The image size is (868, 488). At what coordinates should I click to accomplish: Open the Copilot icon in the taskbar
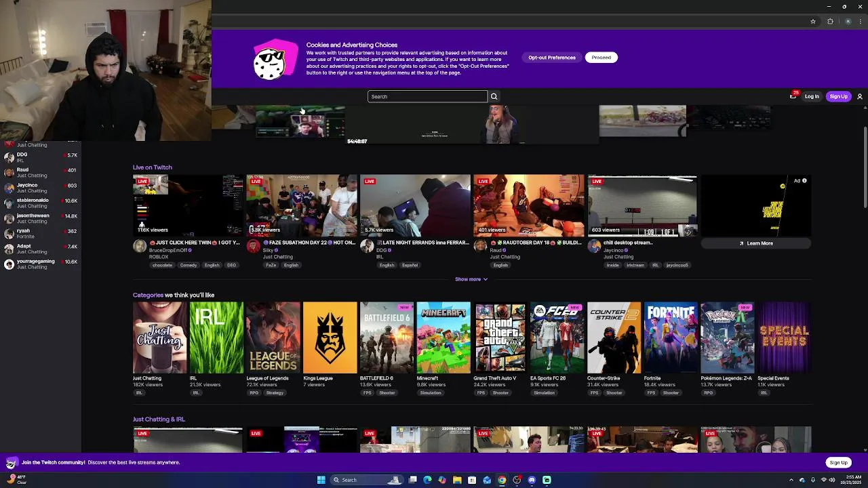click(x=442, y=480)
